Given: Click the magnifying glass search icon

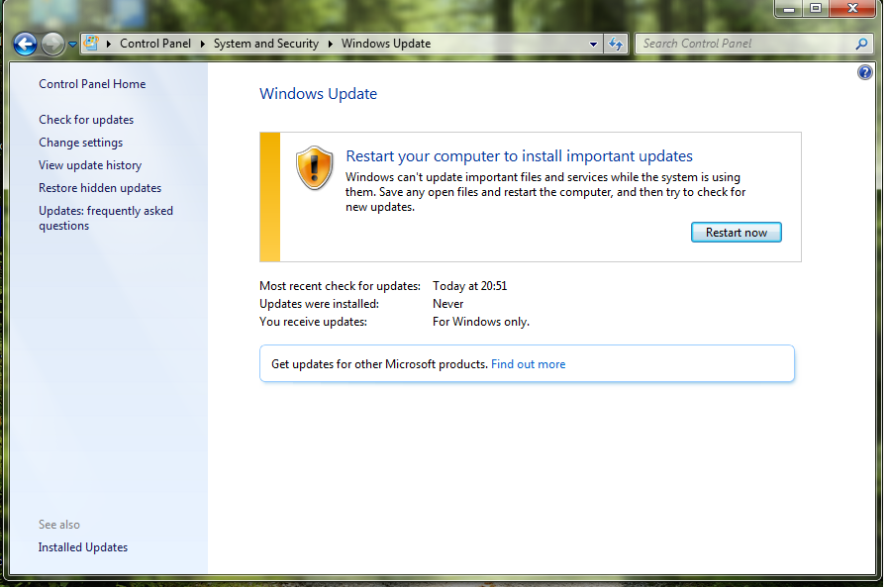Looking at the screenshot, I should pos(861,44).
